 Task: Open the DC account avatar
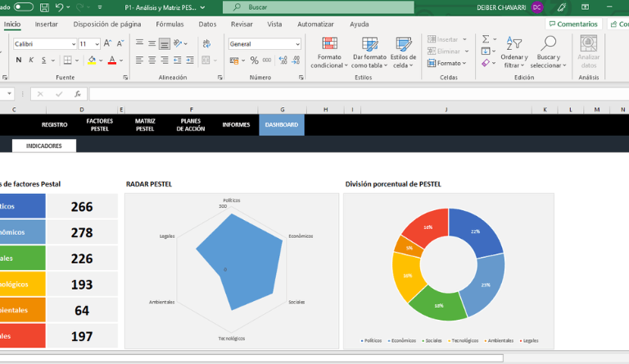536,7
